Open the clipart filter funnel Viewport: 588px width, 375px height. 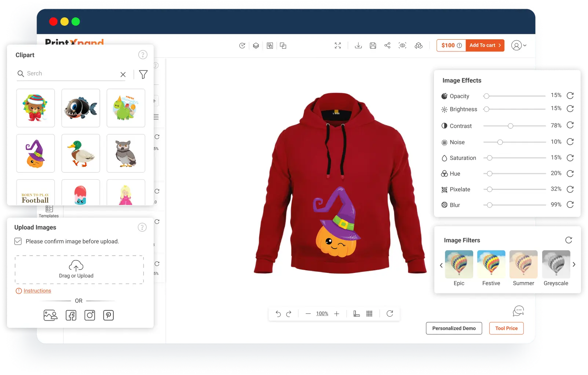click(x=143, y=74)
